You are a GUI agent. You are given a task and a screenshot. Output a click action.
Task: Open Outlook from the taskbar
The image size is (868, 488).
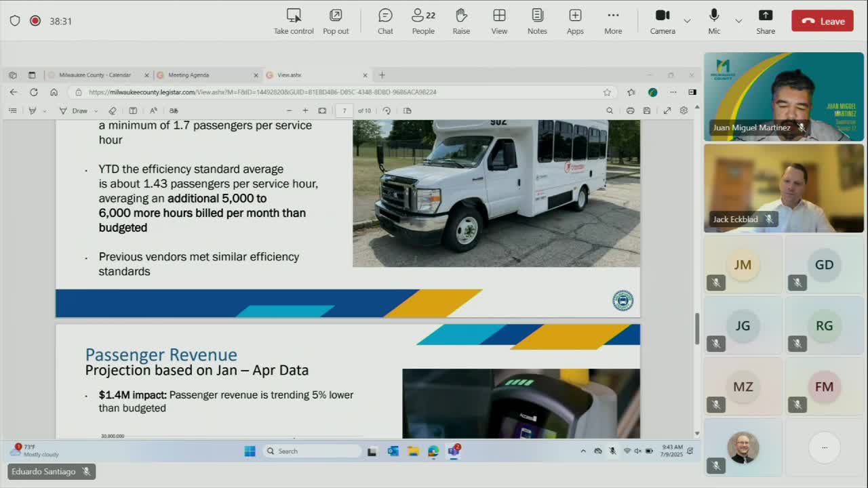[x=393, y=451]
